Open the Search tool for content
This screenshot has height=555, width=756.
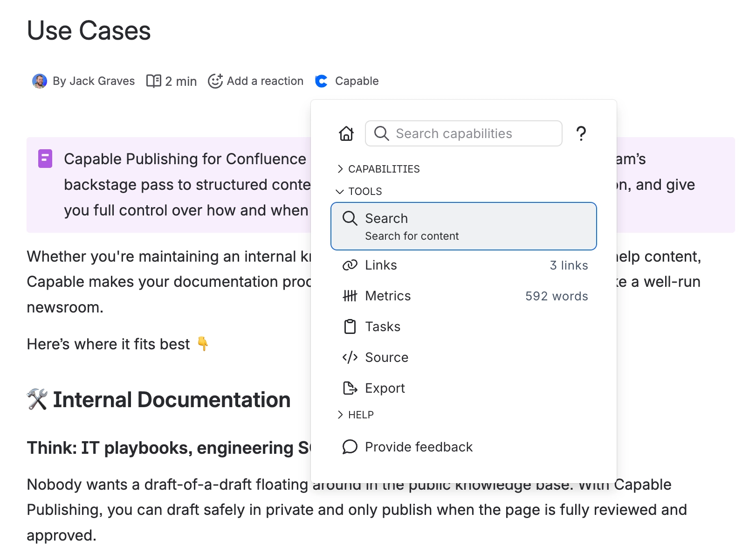[463, 226]
